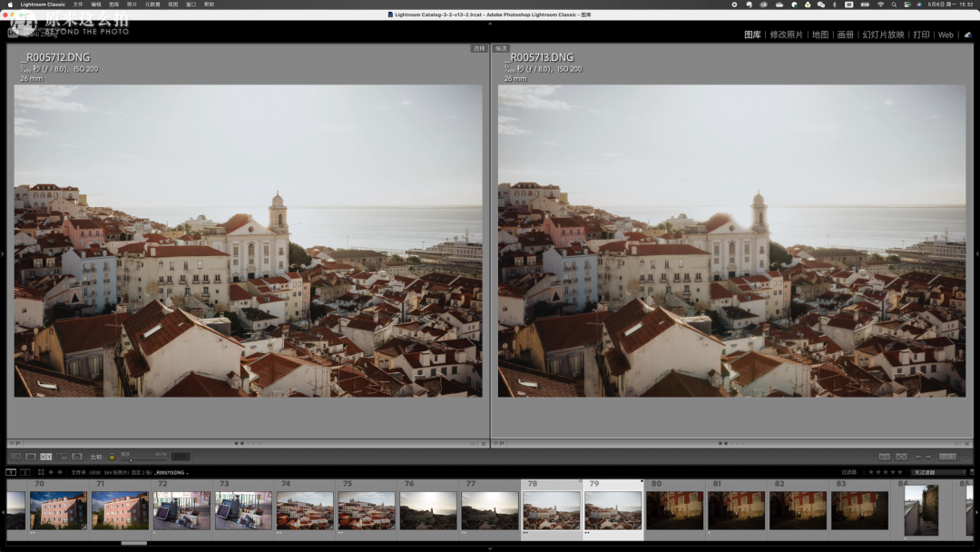Click the 同步 sync button next to zoom slider
The width and height of the screenshot is (980, 552).
[181, 457]
